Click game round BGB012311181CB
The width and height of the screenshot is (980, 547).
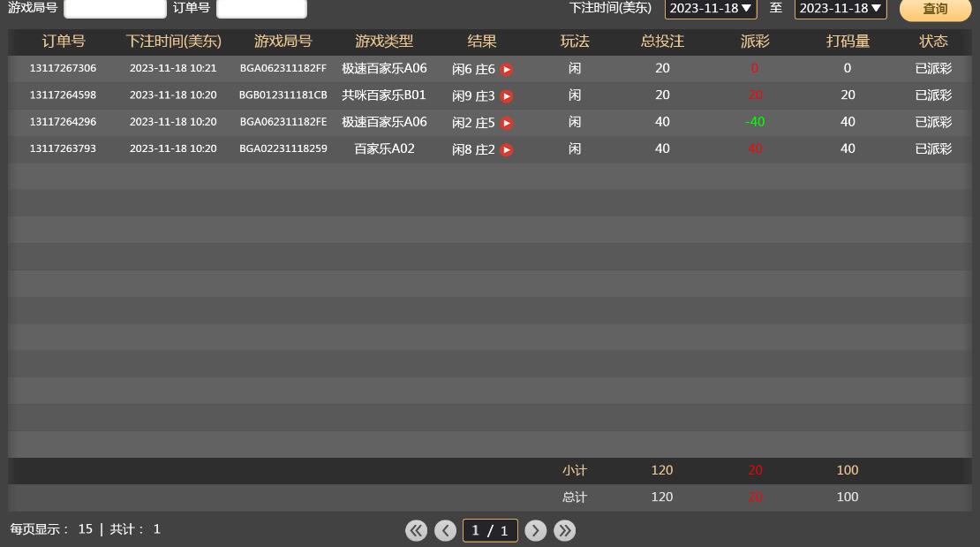pyautogui.click(x=283, y=95)
